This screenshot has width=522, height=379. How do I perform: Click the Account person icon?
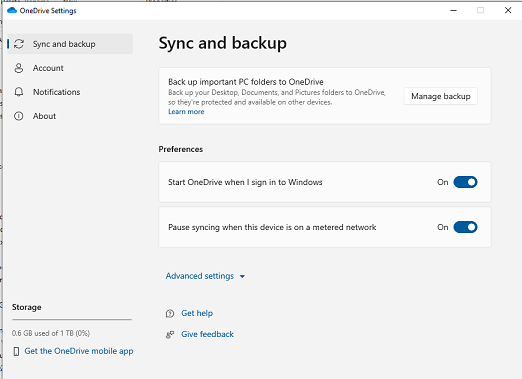[x=19, y=68]
